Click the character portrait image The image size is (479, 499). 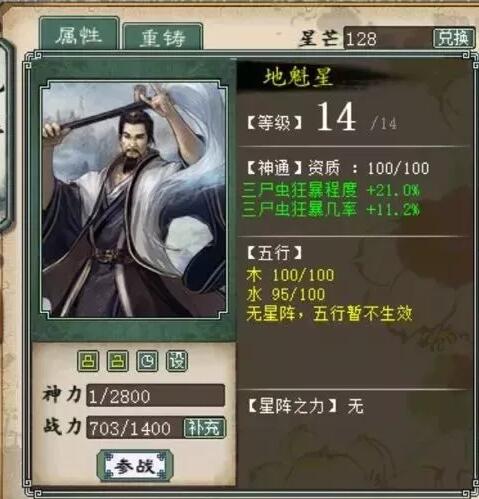coord(134,199)
